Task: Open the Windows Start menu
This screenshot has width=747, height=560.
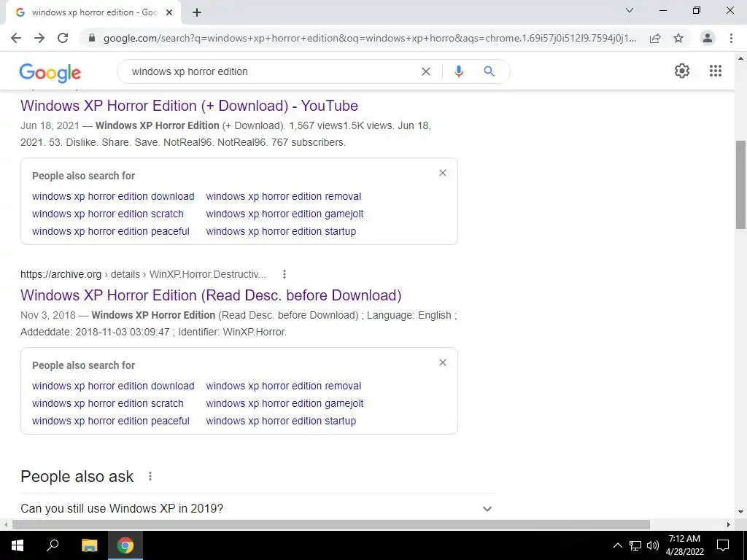Action: [x=18, y=545]
